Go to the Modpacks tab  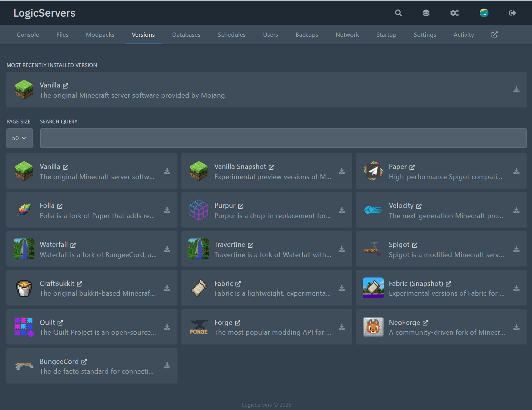click(100, 35)
